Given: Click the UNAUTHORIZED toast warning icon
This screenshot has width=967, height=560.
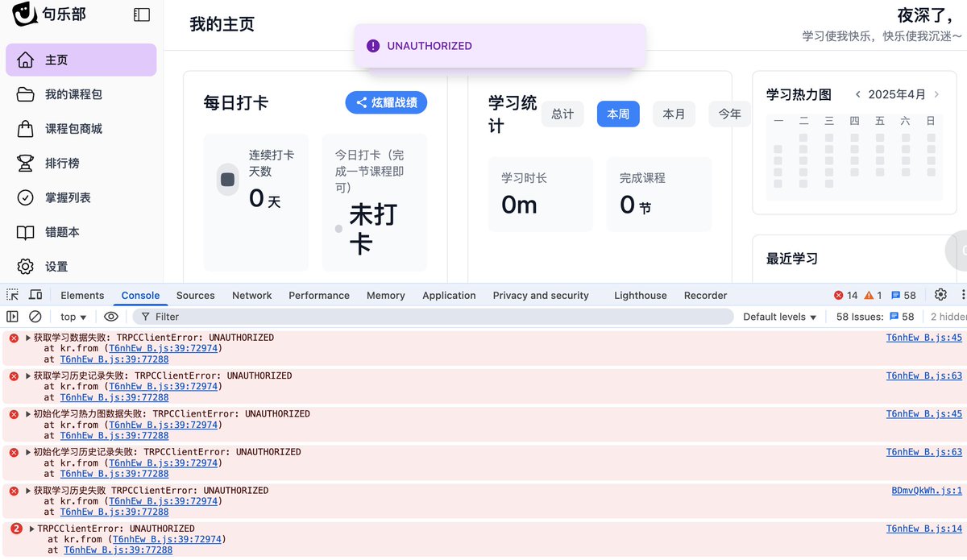Looking at the screenshot, I should 373,46.
